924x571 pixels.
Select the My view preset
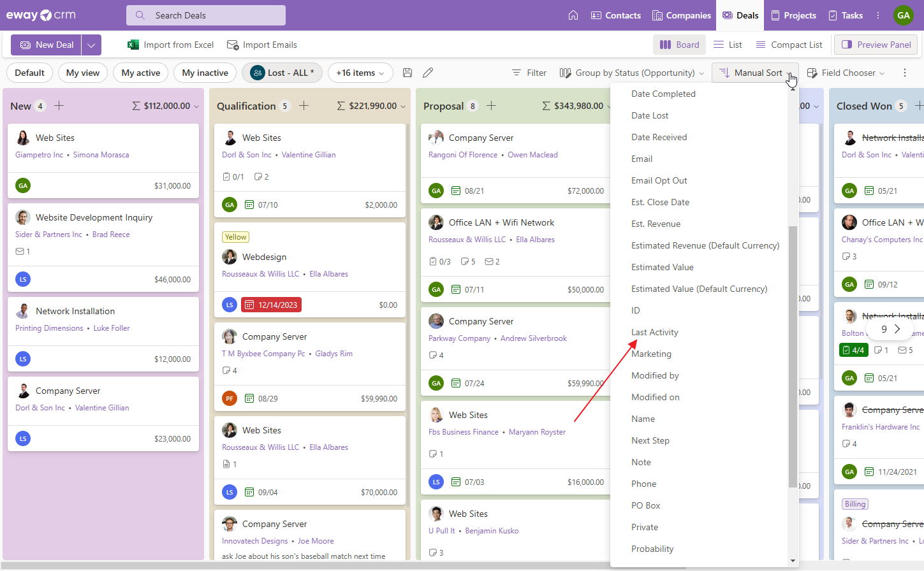[83, 73]
